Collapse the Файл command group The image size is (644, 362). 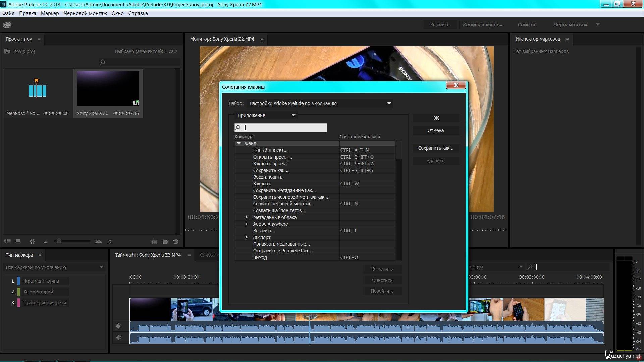point(239,143)
